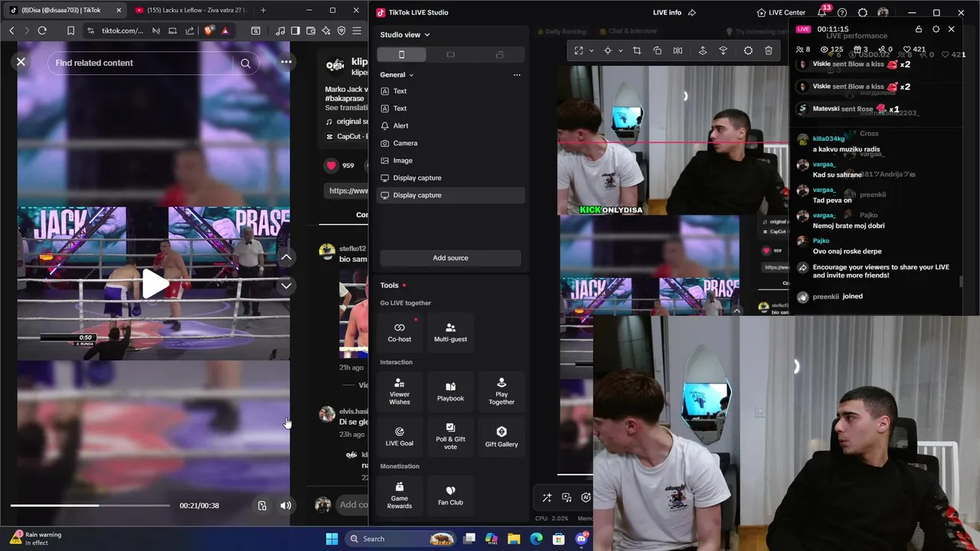Viewport: 980px width, 551px height.
Task: Open the Viewer Wishes tool
Action: tap(400, 391)
